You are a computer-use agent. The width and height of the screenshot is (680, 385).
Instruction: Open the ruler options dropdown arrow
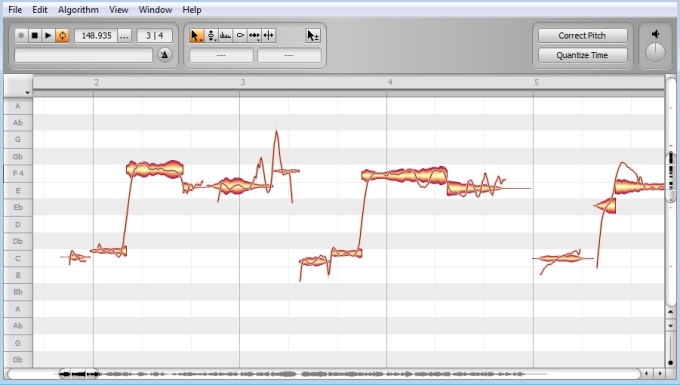pyautogui.click(x=27, y=92)
